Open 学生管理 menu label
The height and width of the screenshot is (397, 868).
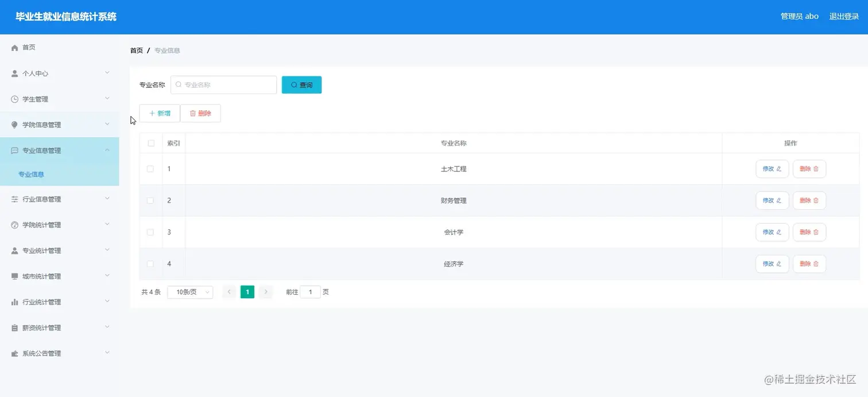coord(35,99)
